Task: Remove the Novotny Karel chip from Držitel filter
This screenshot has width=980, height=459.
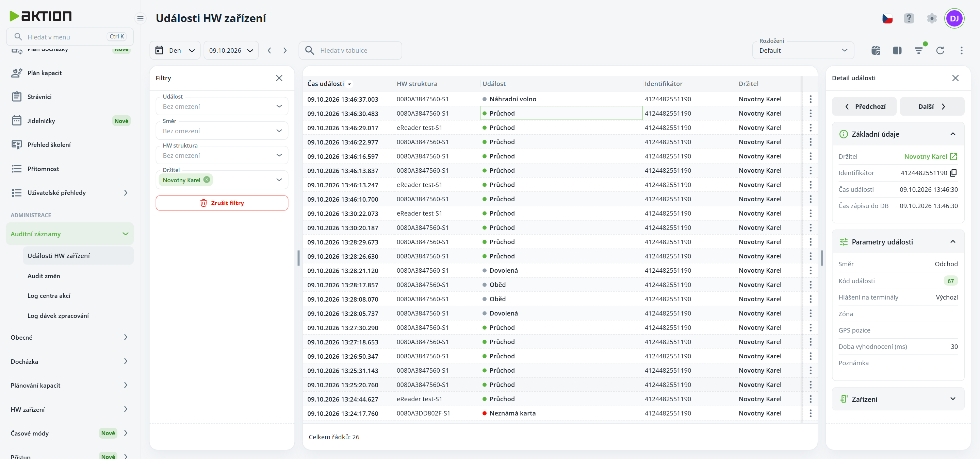Action: click(207, 180)
